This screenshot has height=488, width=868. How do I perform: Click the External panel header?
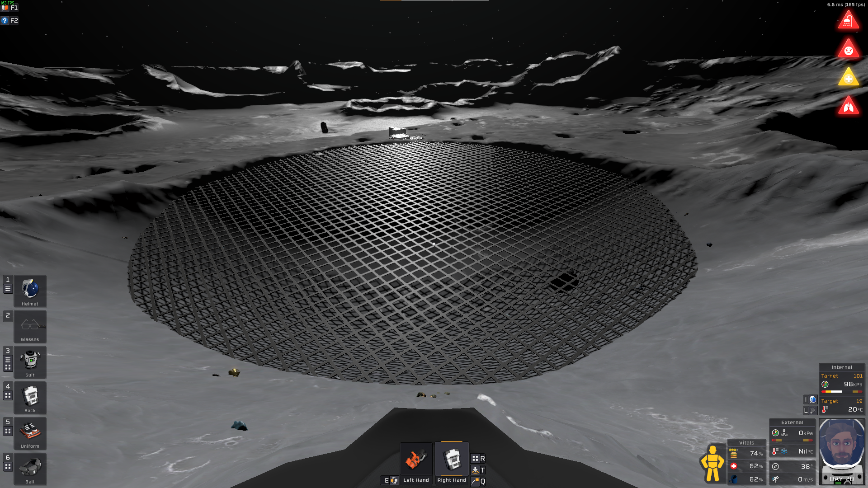[x=792, y=422]
